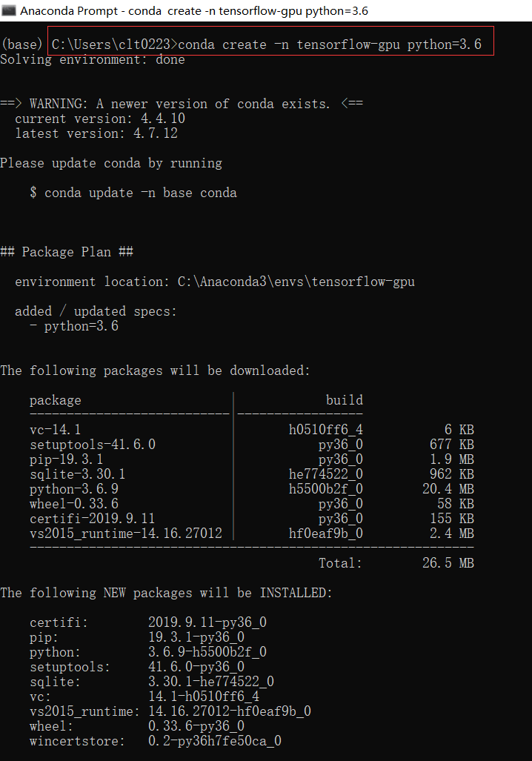Click the 'package' column header

coord(56,400)
